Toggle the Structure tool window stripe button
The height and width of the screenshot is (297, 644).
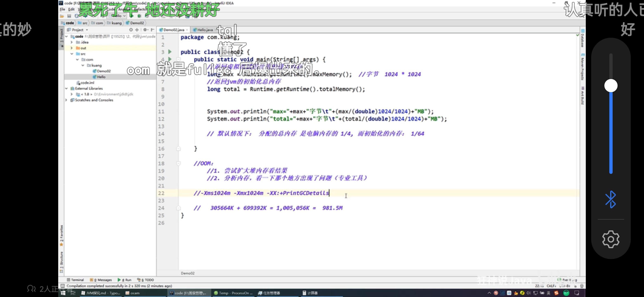[62, 262]
